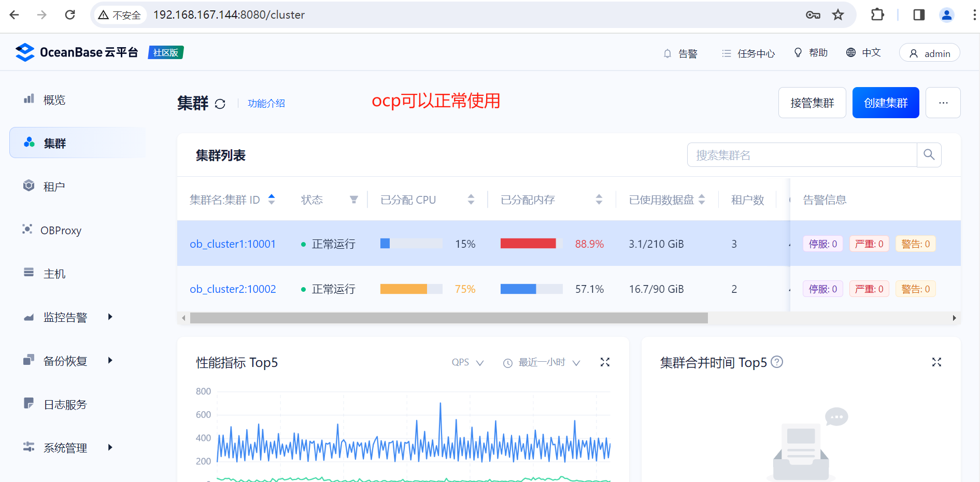Click the language globe icon
980x482 pixels.
[x=851, y=52]
